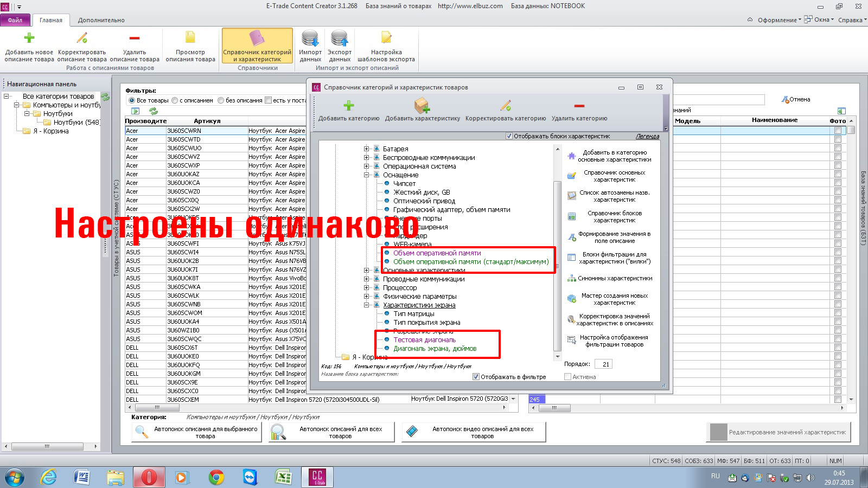Image resolution: width=868 pixels, height=488 pixels.
Task: Open Блоки фильтрации для характеристики (вилки)
Action: (609, 258)
